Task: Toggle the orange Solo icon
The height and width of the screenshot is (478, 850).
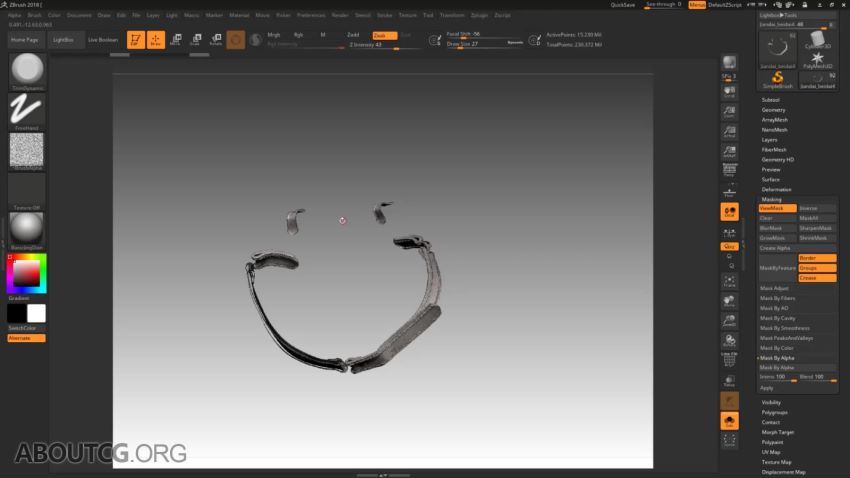Action: click(x=730, y=421)
